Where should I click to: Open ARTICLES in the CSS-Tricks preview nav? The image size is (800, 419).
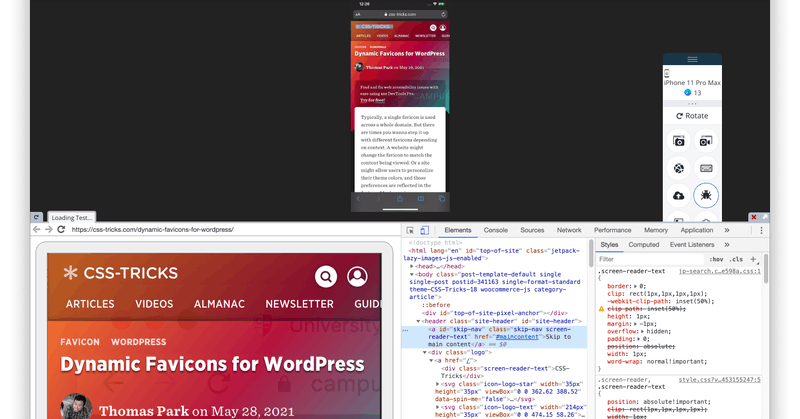[x=90, y=304]
